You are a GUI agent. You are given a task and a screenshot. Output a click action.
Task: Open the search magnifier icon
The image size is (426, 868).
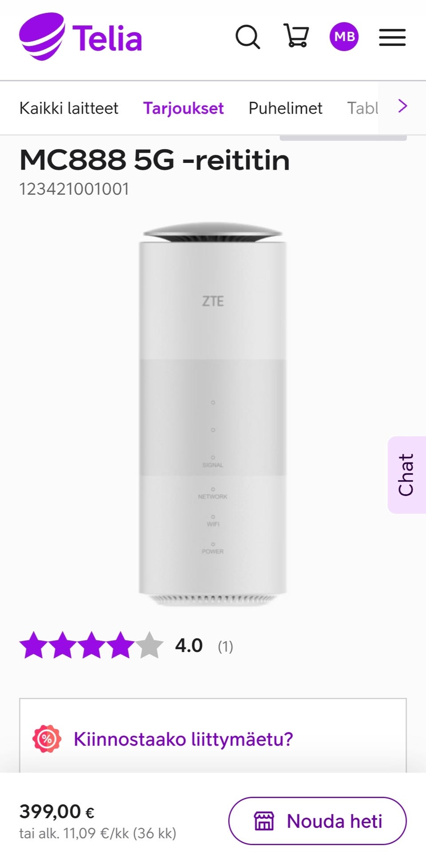(x=248, y=36)
